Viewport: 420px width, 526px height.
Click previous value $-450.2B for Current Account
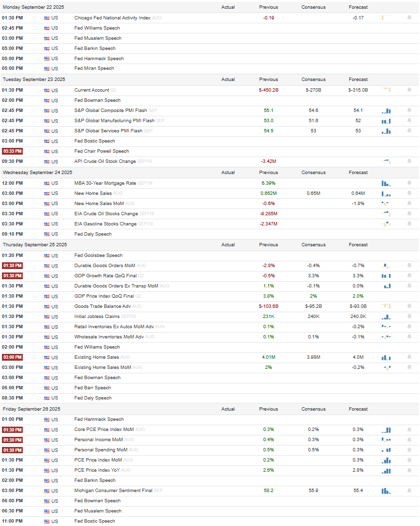click(268, 90)
